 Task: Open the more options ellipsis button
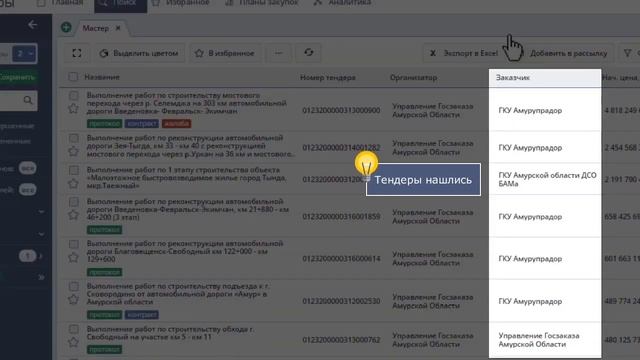[279, 53]
